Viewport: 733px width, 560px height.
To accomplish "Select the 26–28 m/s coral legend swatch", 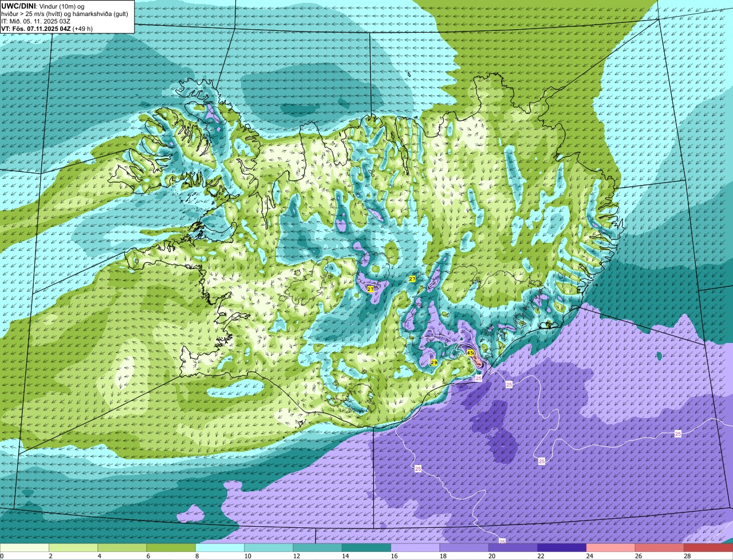I will tap(660, 547).
